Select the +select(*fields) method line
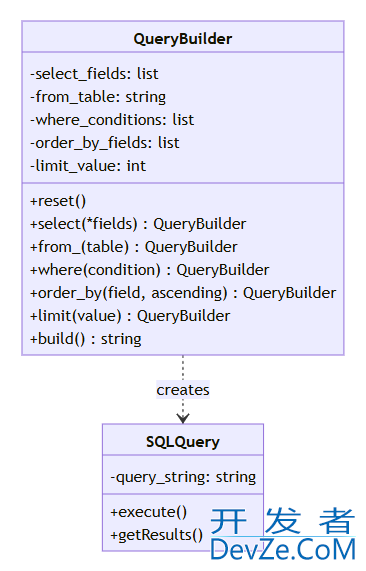Screen dimensions: 366x571 tap(138, 224)
